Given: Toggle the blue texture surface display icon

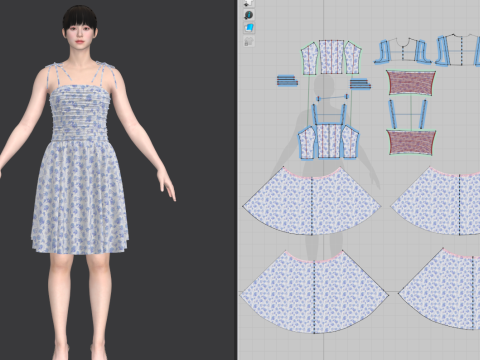Looking at the screenshot, I should coord(249,28).
